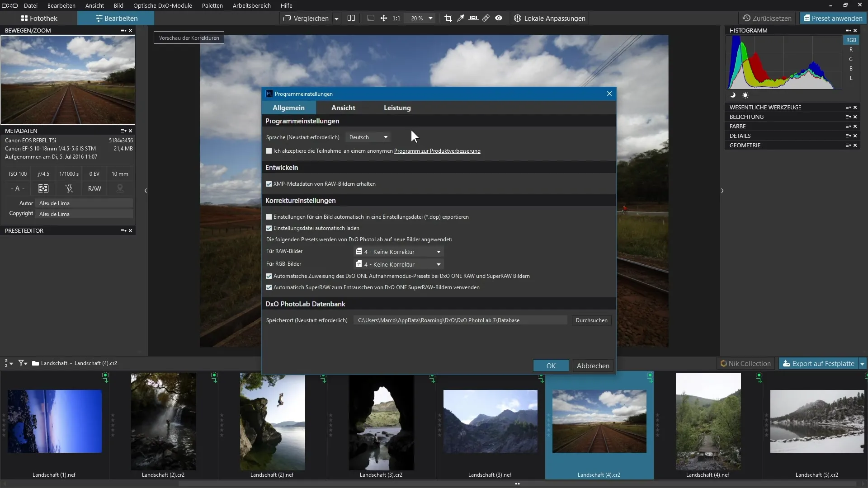Click Lokale Anpassungen button
The height and width of the screenshot is (488, 868).
[x=549, y=18]
